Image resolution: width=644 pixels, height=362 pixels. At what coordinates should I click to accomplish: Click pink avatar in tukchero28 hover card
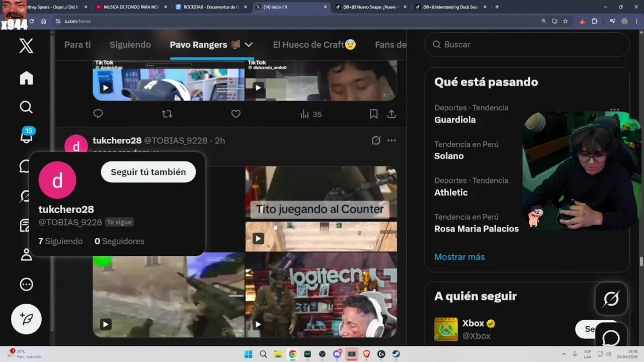pyautogui.click(x=57, y=180)
